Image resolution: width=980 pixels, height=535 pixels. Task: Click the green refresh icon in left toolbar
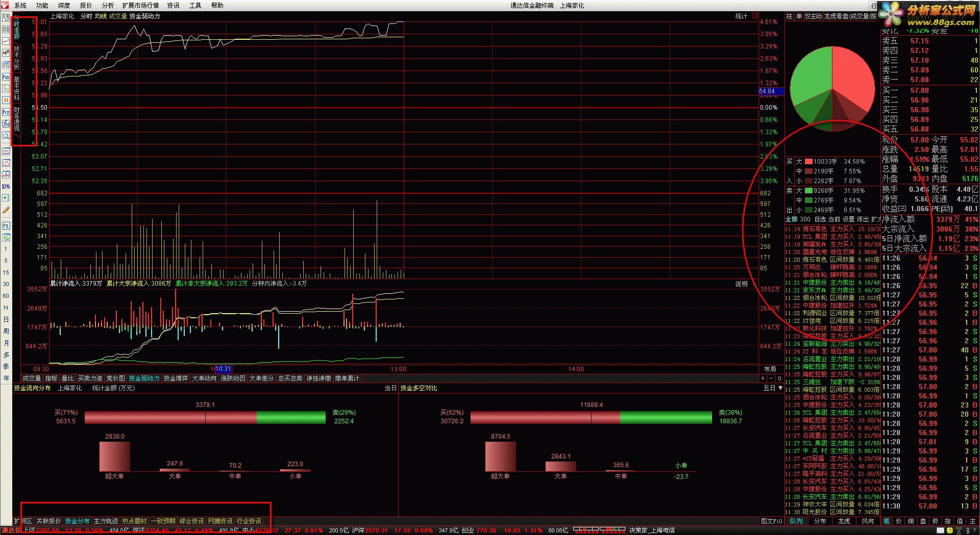click(x=6, y=237)
